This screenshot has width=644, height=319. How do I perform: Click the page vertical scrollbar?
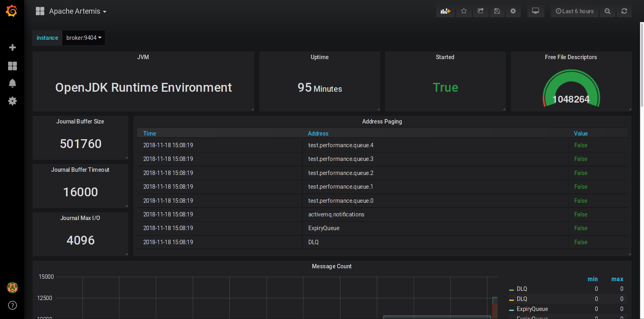coord(642,64)
